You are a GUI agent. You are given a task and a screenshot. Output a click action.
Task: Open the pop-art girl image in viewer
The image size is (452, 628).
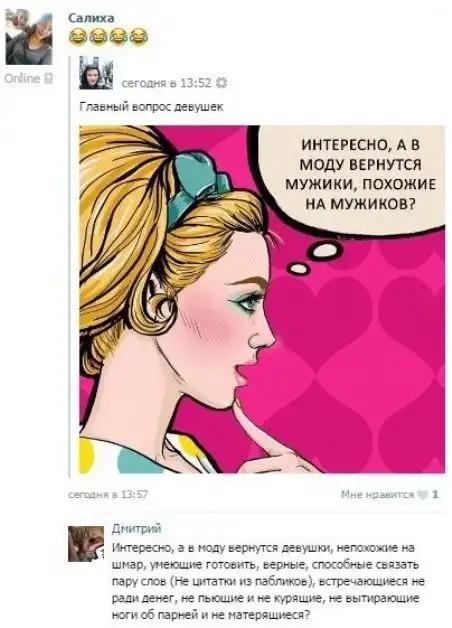pyautogui.click(x=262, y=299)
